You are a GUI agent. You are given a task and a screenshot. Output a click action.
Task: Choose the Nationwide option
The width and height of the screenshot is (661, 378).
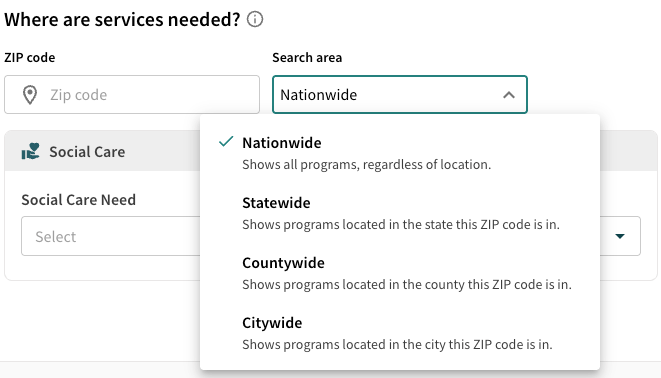(400, 153)
